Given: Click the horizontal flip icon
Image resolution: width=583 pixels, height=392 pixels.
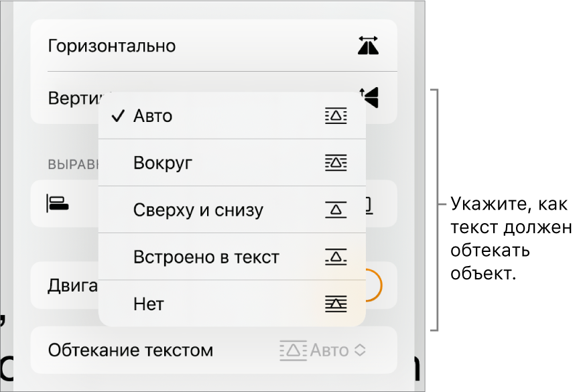Looking at the screenshot, I should [368, 46].
